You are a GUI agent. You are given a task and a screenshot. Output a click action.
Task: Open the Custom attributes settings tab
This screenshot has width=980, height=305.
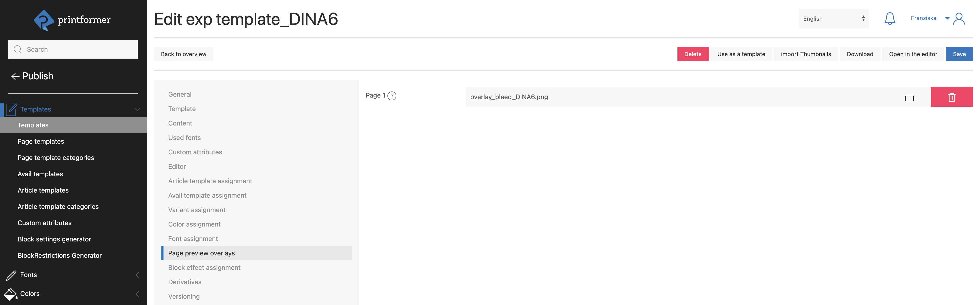(x=195, y=152)
